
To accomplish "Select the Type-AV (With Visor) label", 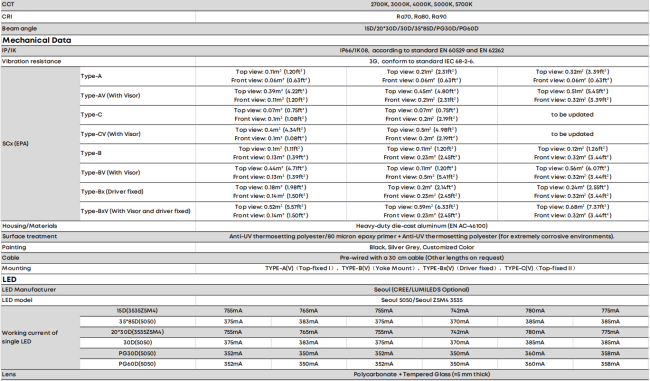I will pos(110,95).
